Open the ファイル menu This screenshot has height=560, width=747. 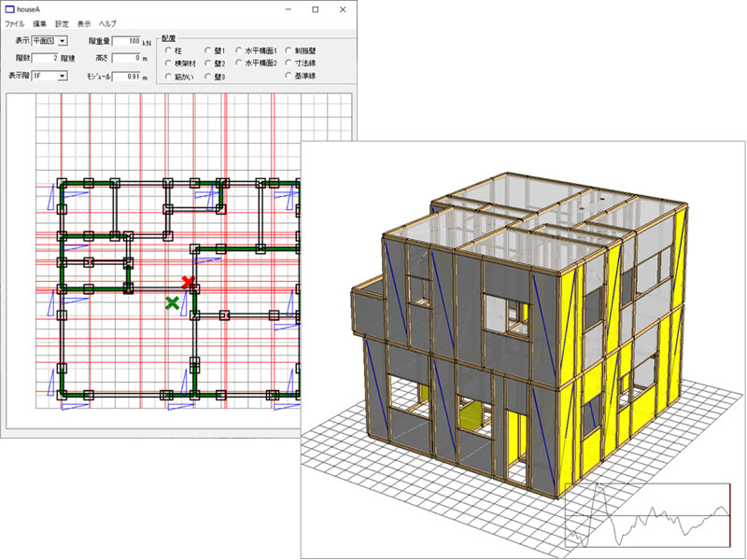pyautogui.click(x=14, y=22)
